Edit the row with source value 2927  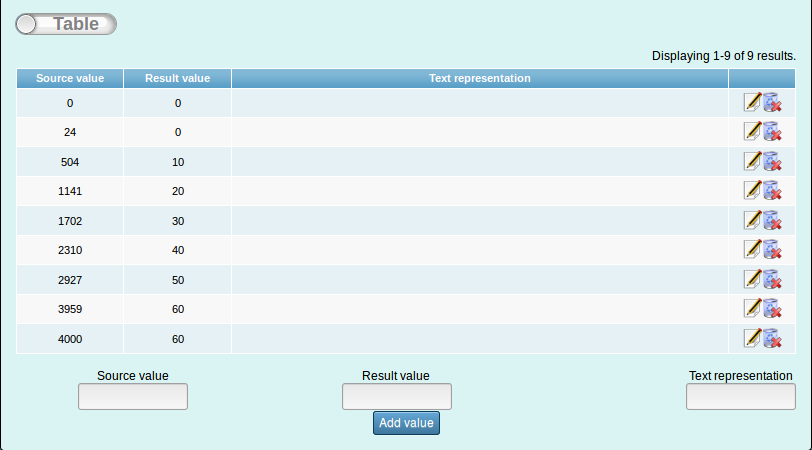(x=753, y=279)
